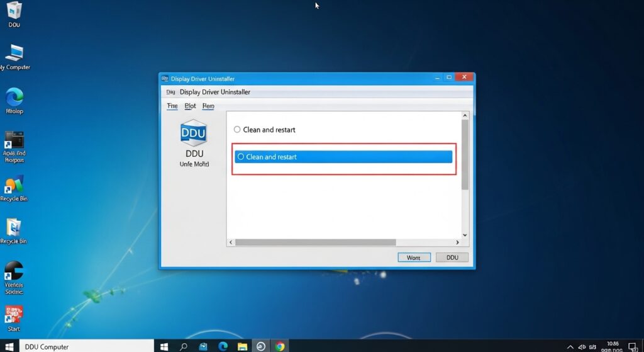
Task: Open the magnifier search icon in the taskbar
Action: [x=183, y=347]
